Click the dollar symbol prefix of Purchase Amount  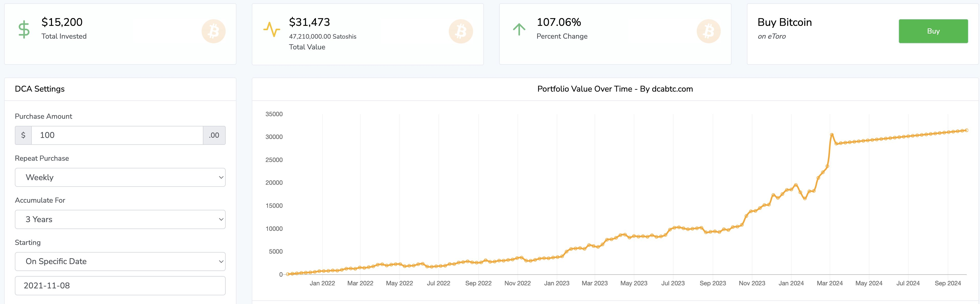(23, 135)
